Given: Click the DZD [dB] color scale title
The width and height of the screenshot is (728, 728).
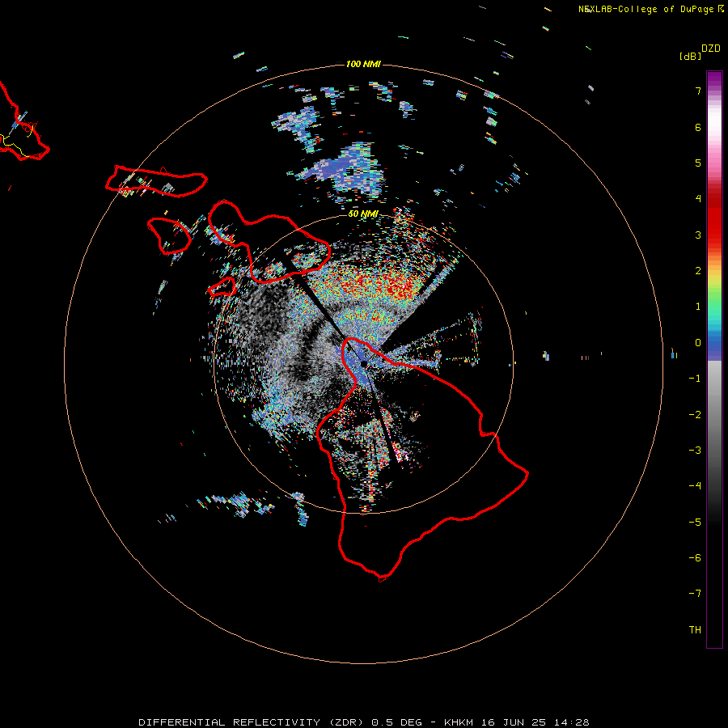Looking at the screenshot, I should (x=700, y=52).
